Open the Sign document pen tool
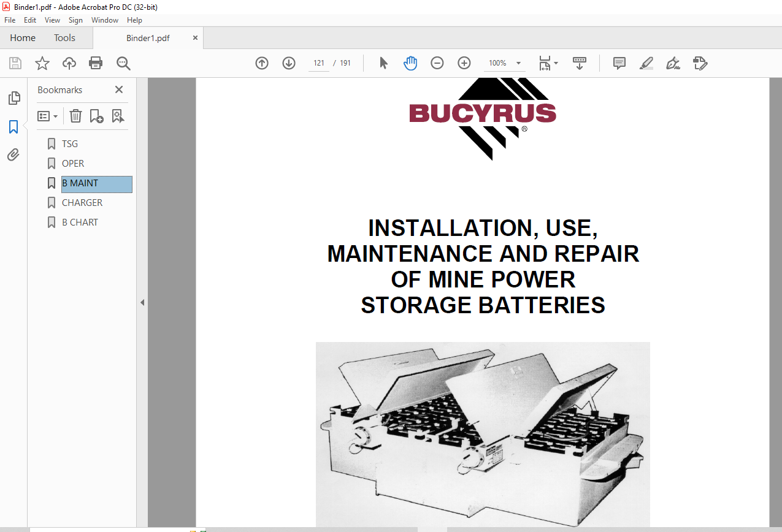This screenshot has width=782, height=532. click(673, 63)
